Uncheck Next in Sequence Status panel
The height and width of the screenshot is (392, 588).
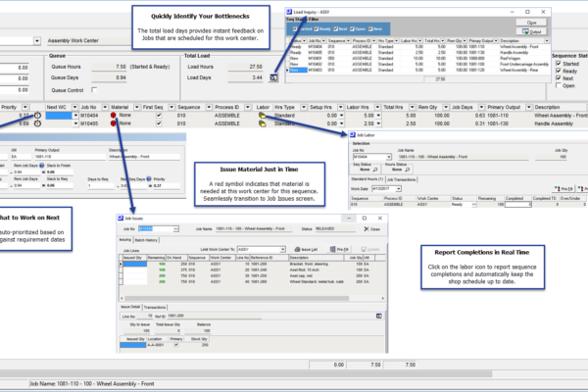559,78
